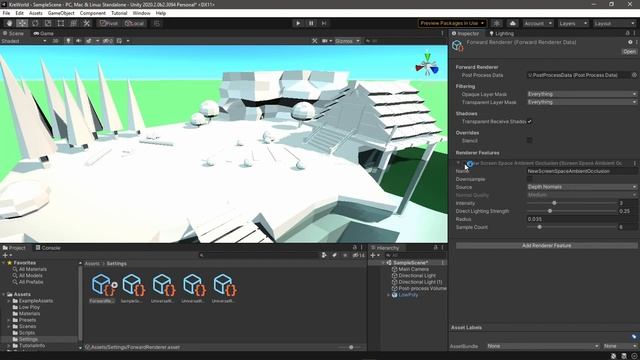Click the scene orientation gizmo
The image size is (640, 360).
pos(427,66)
